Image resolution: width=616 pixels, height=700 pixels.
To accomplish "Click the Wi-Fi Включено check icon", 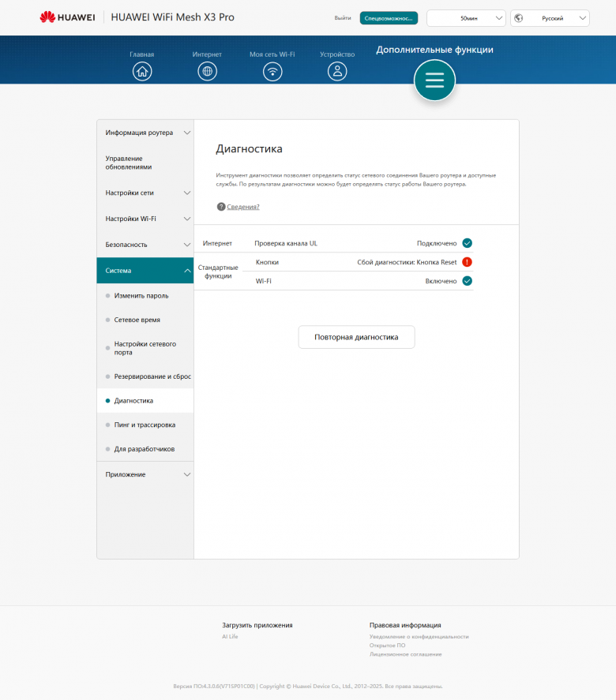I will [468, 281].
